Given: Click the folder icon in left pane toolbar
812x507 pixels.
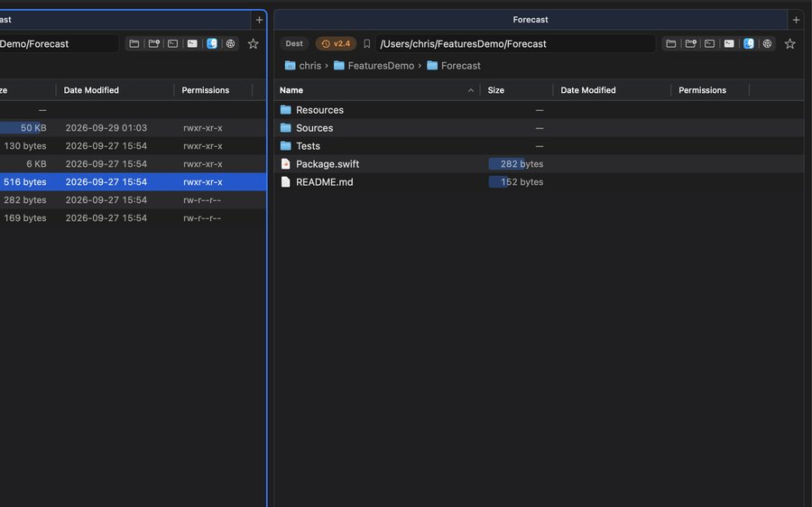Looking at the screenshot, I should (134, 43).
